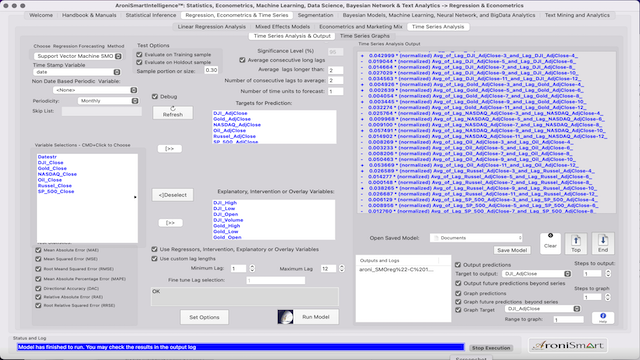Toggle Graph Target checkbox
Image resolution: width=640 pixels, height=360 pixels.
click(x=458, y=310)
